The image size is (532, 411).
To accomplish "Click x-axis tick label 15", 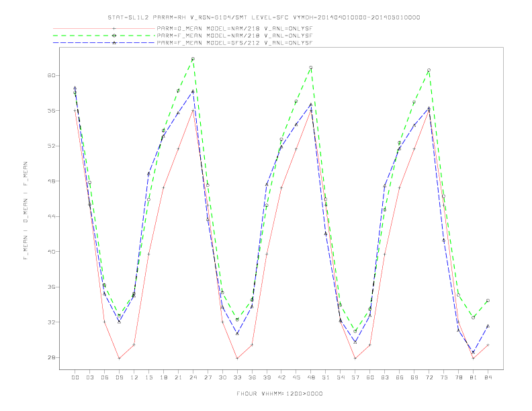I will pyautogui.click(x=148, y=377).
